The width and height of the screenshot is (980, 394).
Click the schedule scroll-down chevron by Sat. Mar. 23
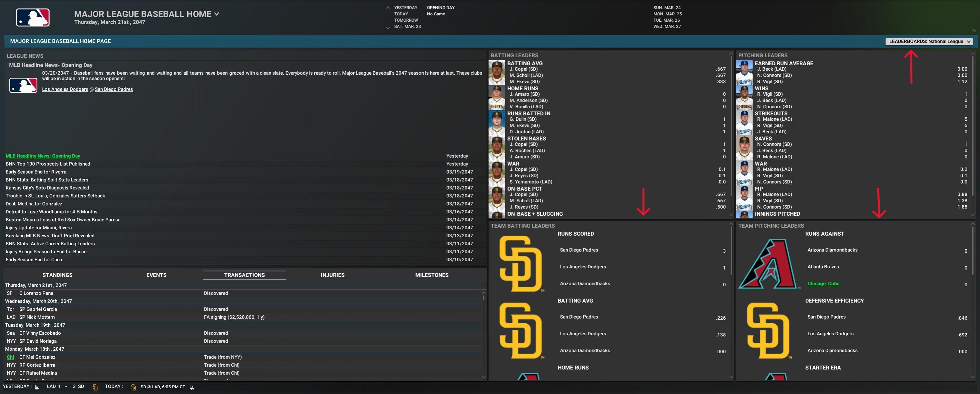point(388,28)
